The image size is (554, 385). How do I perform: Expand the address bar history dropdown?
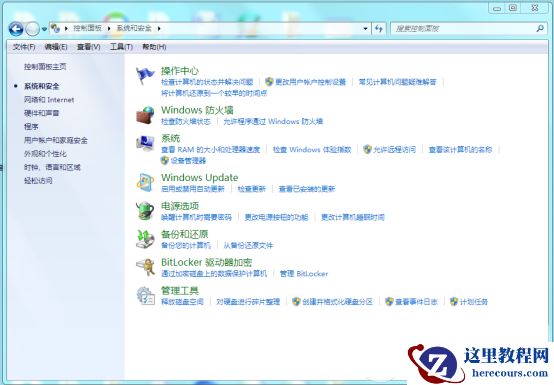pyautogui.click(x=365, y=29)
